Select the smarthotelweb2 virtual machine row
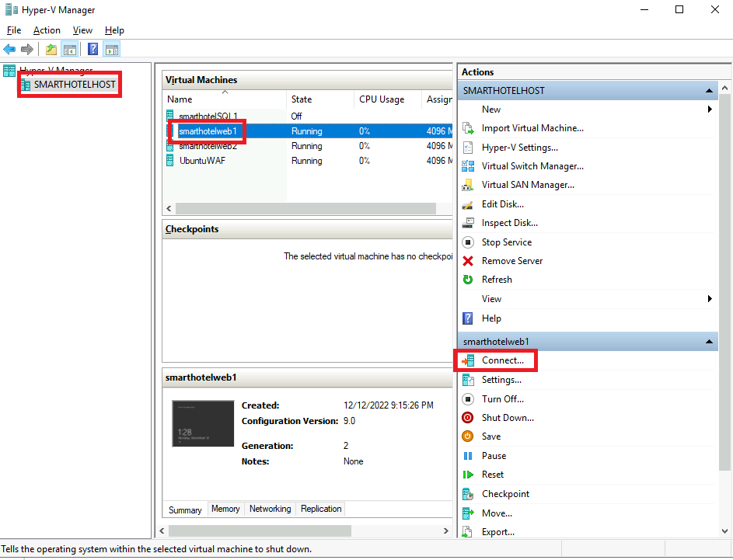 tap(309, 146)
